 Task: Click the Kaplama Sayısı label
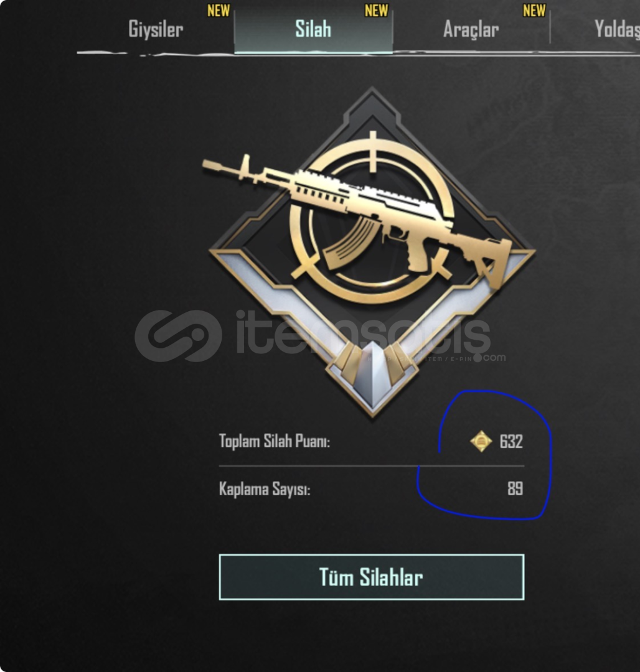265,489
